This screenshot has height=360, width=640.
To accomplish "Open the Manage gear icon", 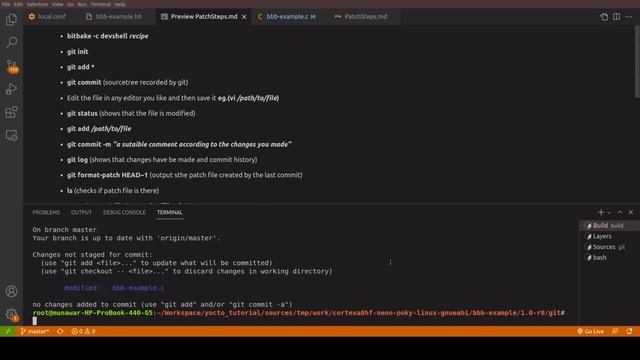I will [11, 314].
